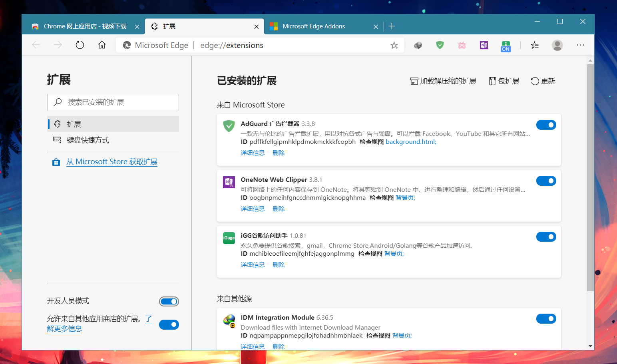Click the 来自其他源 heading text
Viewport: 617px width, 364px height.
click(234, 299)
